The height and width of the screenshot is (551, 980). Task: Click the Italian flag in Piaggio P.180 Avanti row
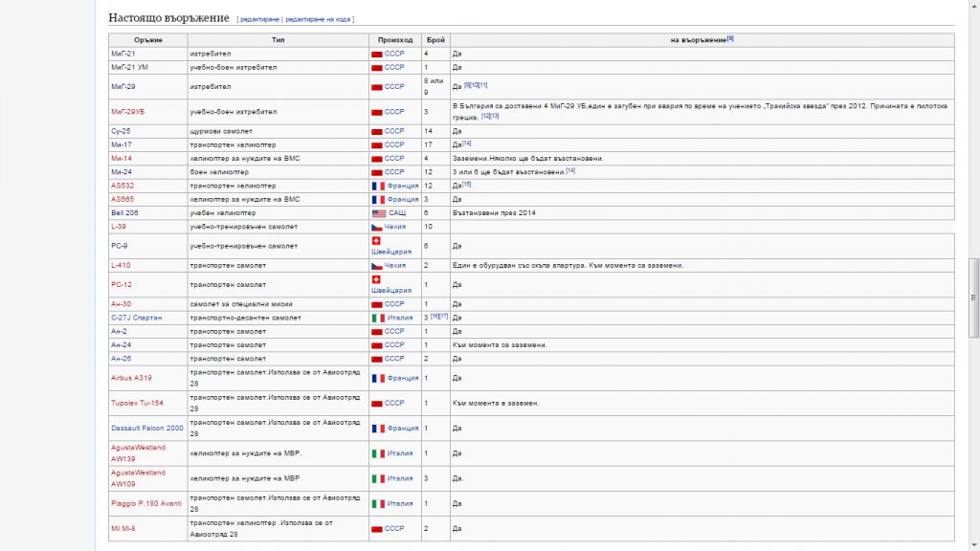[x=377, y=503]
